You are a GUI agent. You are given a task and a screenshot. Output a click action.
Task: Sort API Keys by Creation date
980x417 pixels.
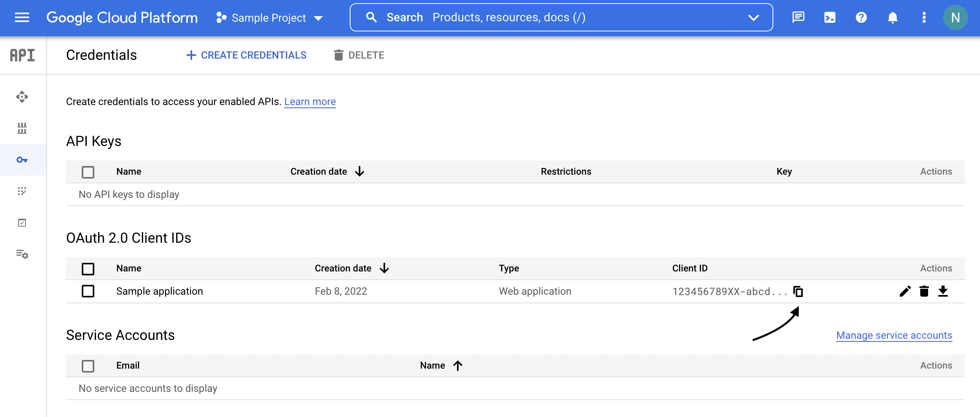point(327,172)
